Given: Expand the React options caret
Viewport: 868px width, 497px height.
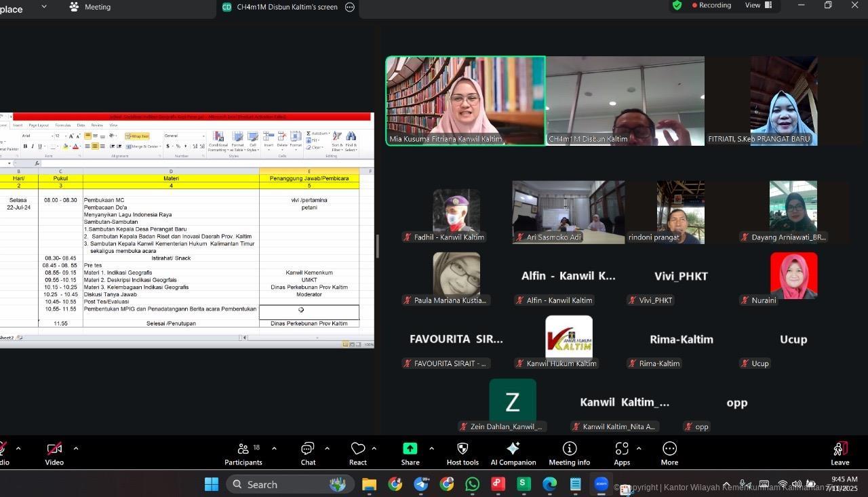Looking at the screenshot, I should point(374,448).
